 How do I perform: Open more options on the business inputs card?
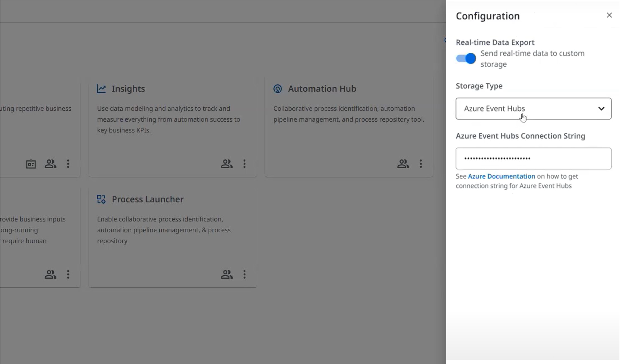pos(68,274)
